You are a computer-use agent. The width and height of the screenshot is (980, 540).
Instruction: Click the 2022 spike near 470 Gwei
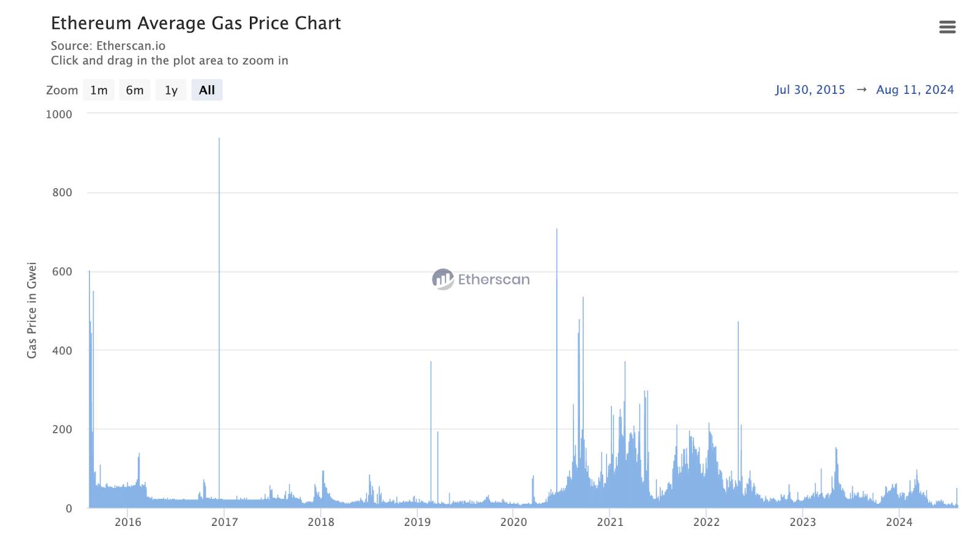(x=738, y=414)
